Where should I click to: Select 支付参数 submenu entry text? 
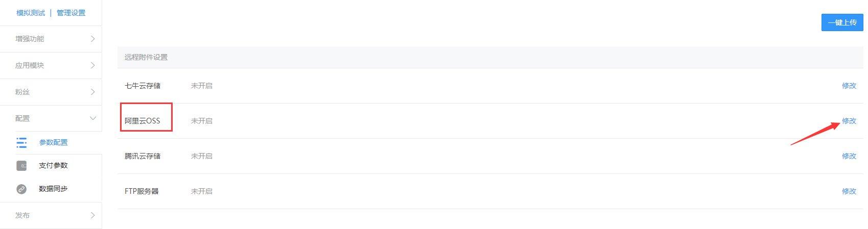[x=53, y=165]
